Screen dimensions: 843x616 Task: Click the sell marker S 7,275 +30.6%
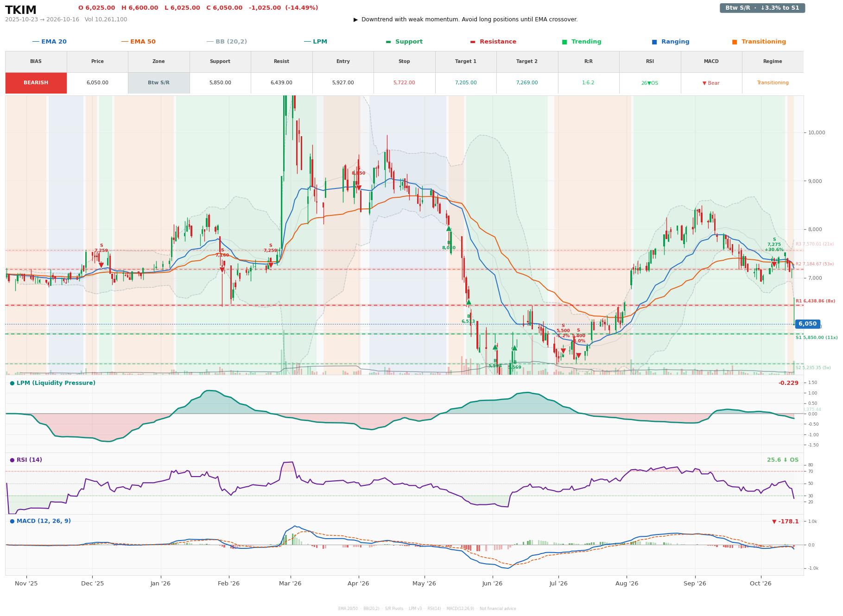(774, 264)
